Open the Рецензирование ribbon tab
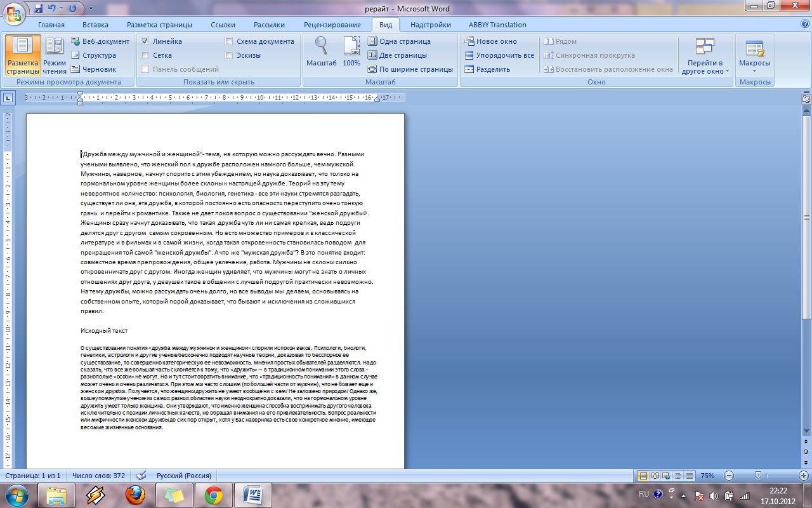 coord(332,25)
